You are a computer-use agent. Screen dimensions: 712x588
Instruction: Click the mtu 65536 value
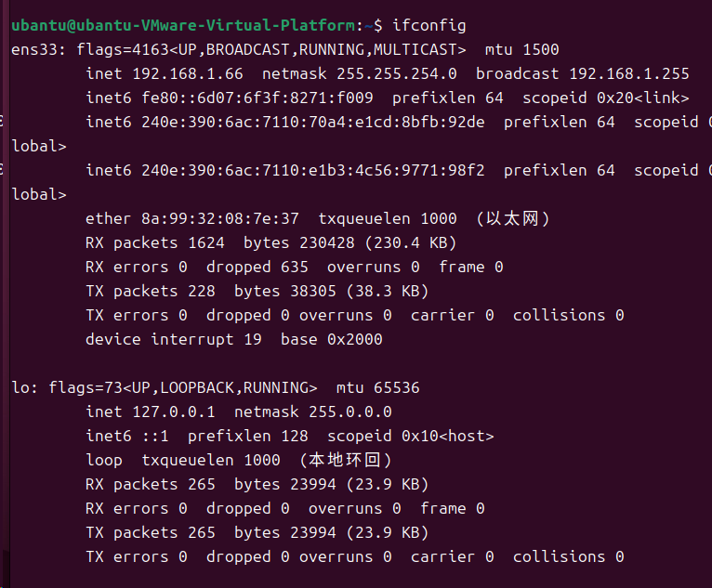pos(377,387)
